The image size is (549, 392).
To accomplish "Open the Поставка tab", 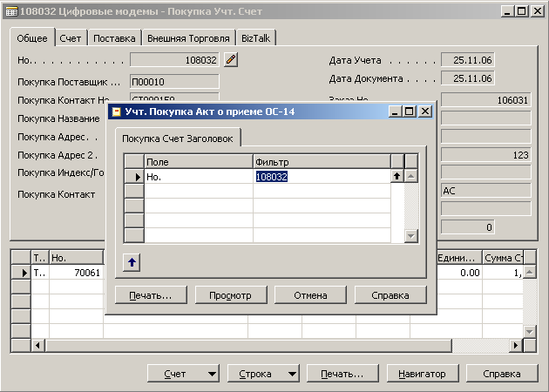I will click(114, 38).
